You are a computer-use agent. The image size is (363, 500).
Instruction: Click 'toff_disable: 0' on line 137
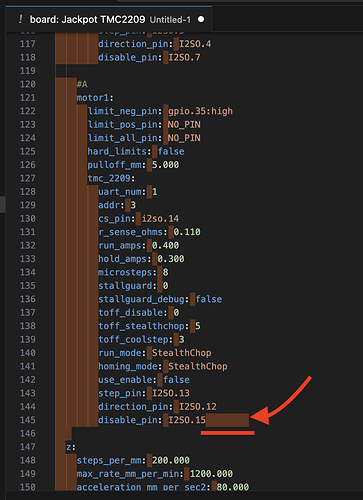pos(139,312)
